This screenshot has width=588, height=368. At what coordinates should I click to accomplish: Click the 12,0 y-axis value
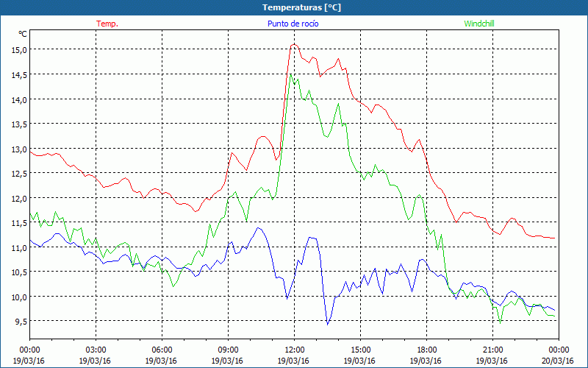tap(20, 198)
